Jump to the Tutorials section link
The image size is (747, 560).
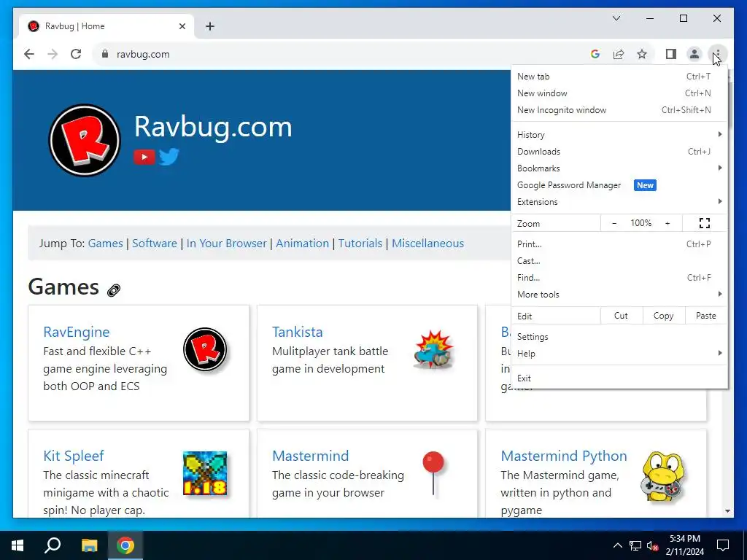(360, 243)
